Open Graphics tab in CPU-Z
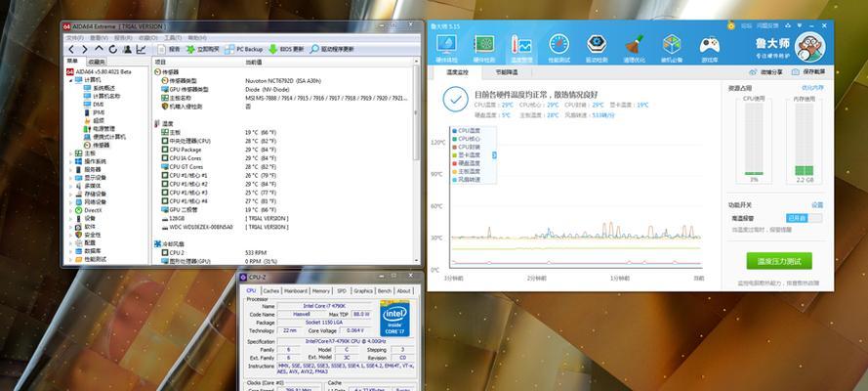The image size is (868, 391). click(363, 290)
